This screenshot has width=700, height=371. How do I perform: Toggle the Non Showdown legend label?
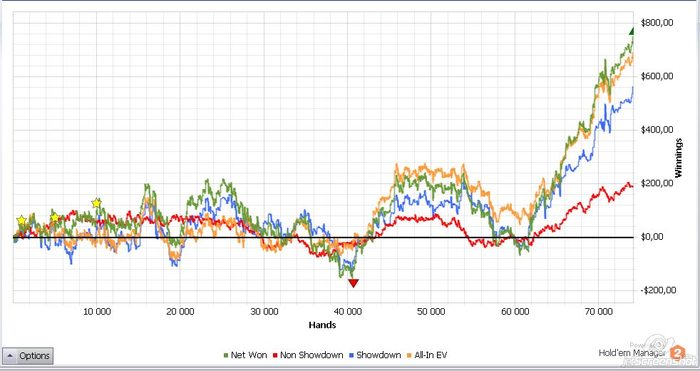point(312,355)
